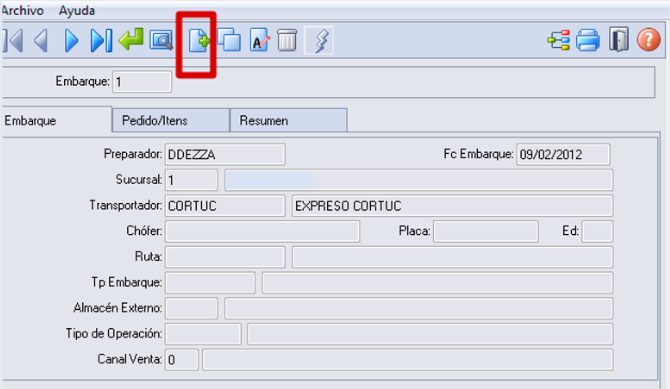The height and width of the screenshot is (389, 670).
Task: Jump to the last record
Action: (x=101, y=41)
